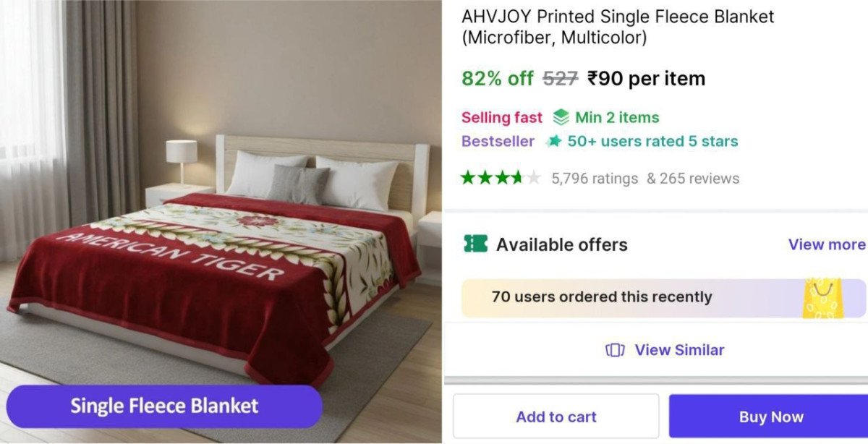Open View more offers
This screenshot has height=444, width=868.
(x=826, y=244)
